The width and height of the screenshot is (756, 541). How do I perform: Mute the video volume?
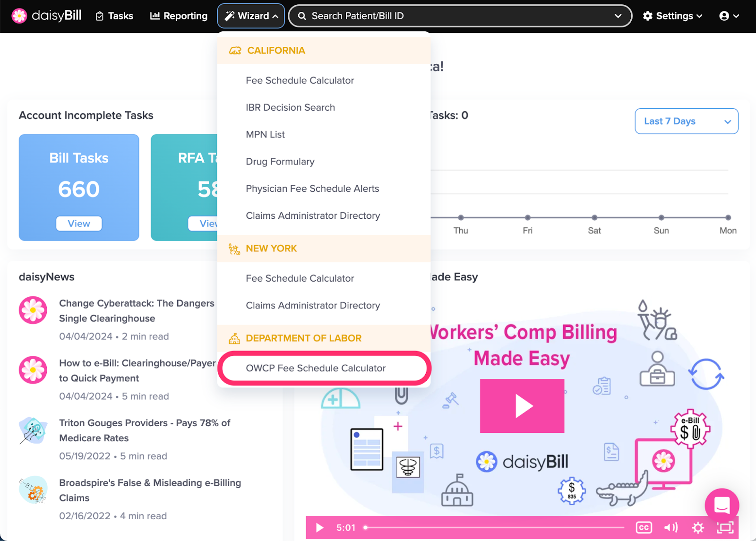(x=670, y=527)
